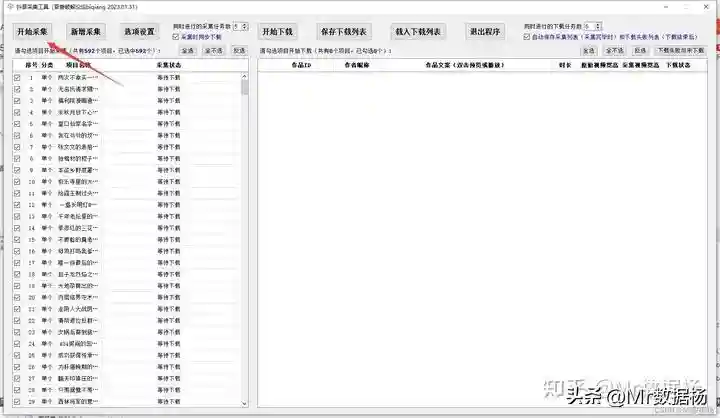720x418 pixels.
Task: Click 反选 above the collection list
Action: [239, 49]
